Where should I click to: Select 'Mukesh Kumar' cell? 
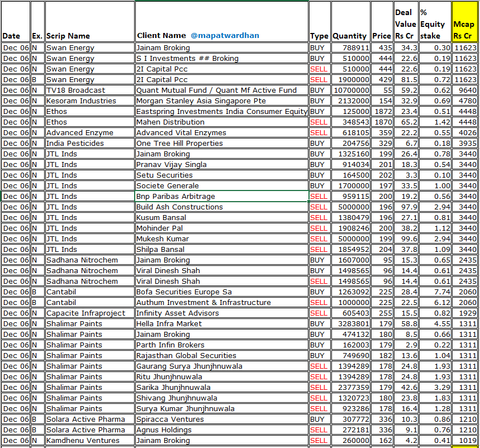click(x=222, y=239)
